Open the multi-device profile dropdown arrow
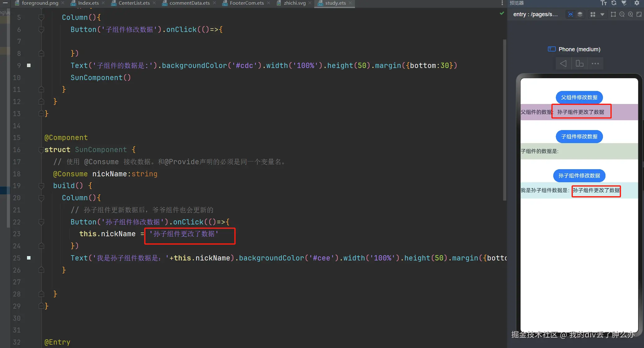The height and width of the screenshot is (348, 644). point(602,14)
